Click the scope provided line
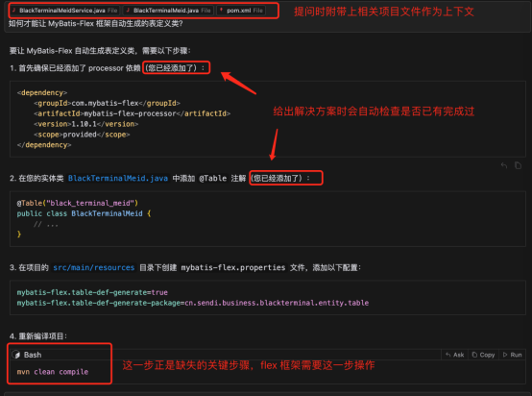532x396 pixels. click(x=82, y=135)
